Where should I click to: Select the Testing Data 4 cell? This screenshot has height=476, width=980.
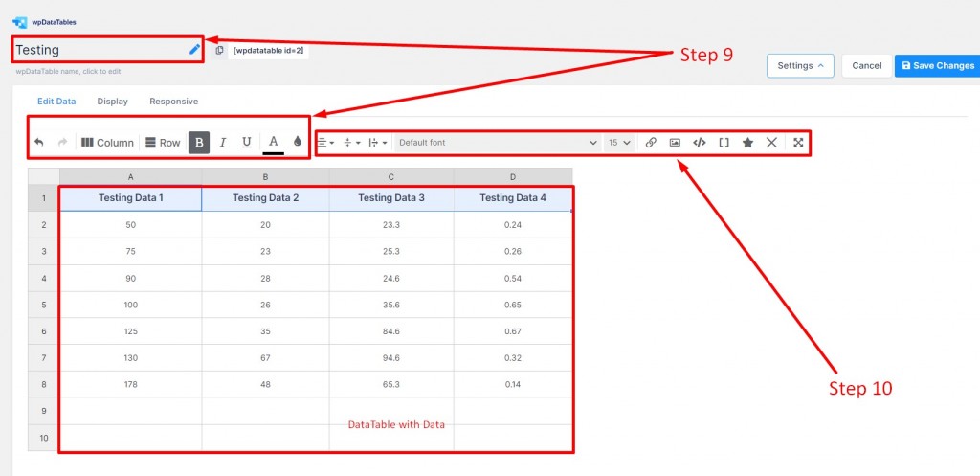coord(513,198)
